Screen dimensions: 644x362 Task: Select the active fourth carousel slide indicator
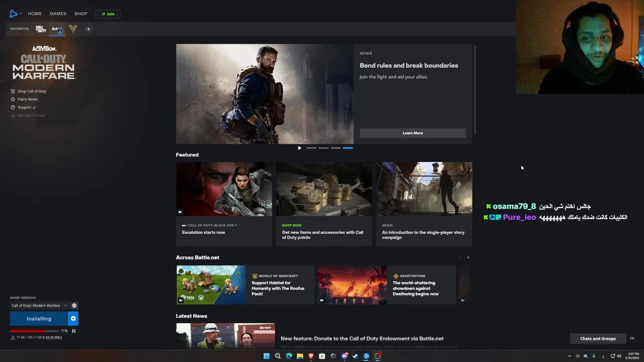[x=348, y=148]
